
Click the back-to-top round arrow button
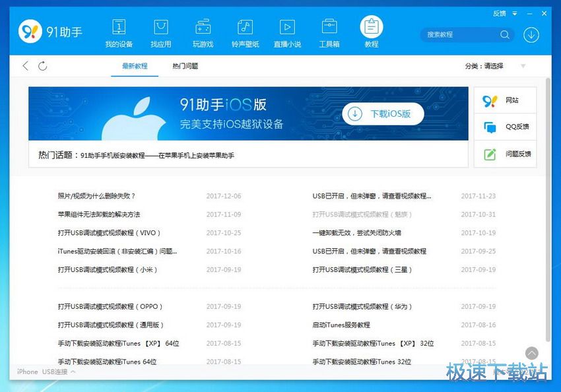(532, 353)
